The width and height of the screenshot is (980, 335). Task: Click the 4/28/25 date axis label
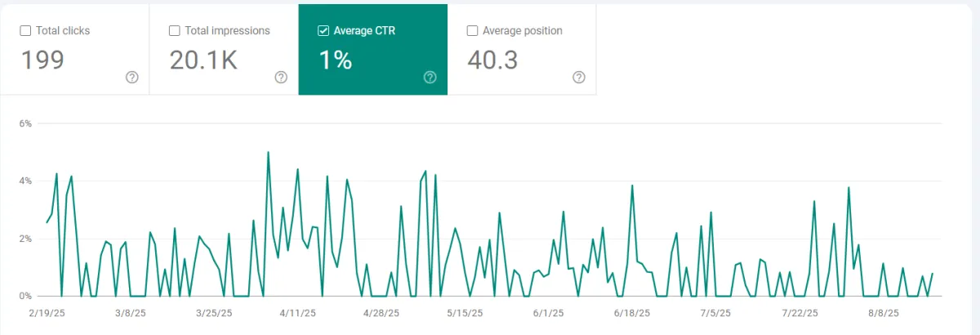[x=381, y=313]
